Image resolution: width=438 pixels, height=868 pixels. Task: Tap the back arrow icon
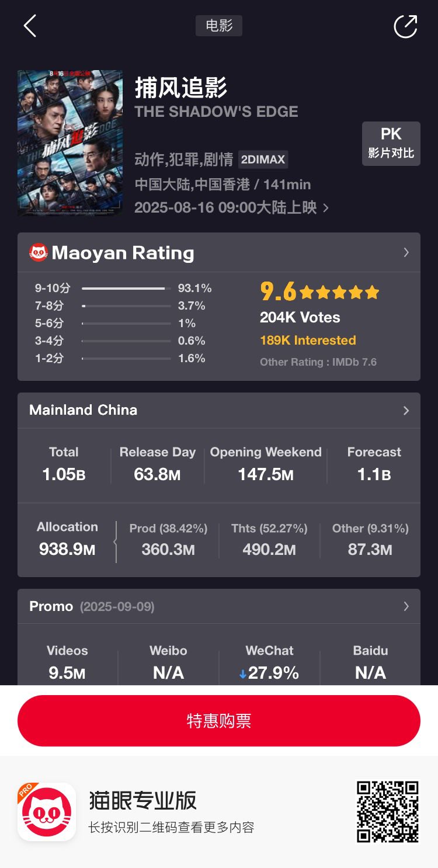pos(30,26)
